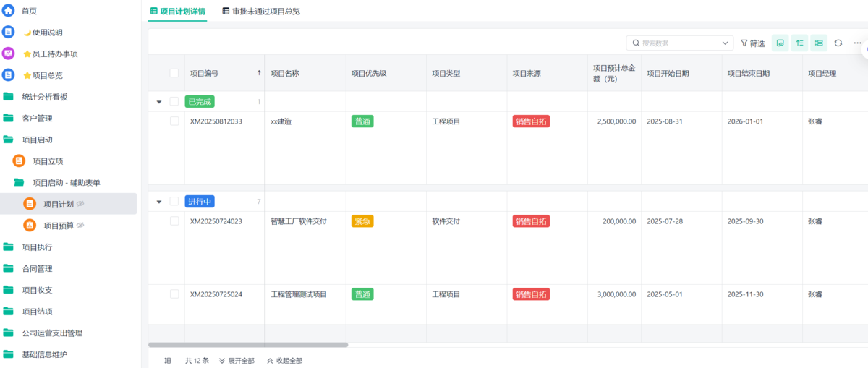The width and height of the screenshot is (868, 368).
Task: Click the purple 员工待办事项 sidebar icon
Action: [x=9, y=54]
